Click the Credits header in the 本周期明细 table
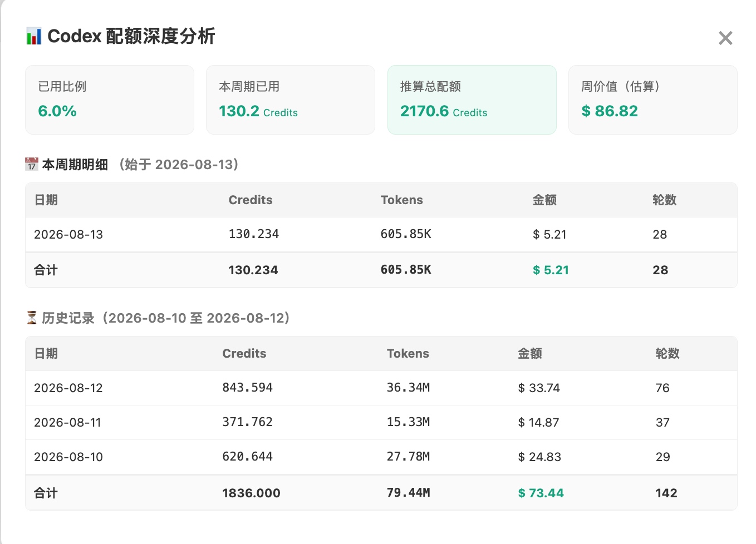Screen dimensions: 756x544 [x=251, y=200]
